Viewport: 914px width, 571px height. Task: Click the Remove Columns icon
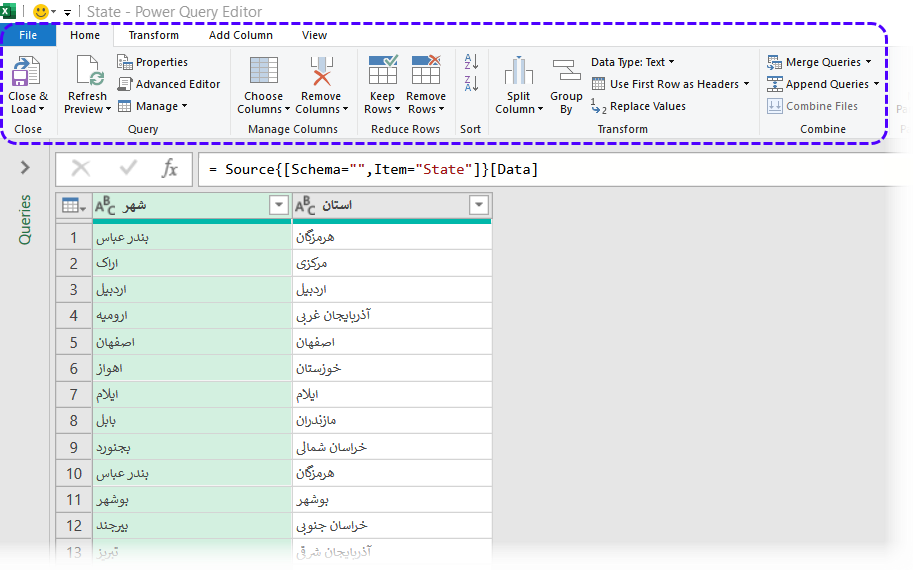pyautogui.click(x=320, y=72)
